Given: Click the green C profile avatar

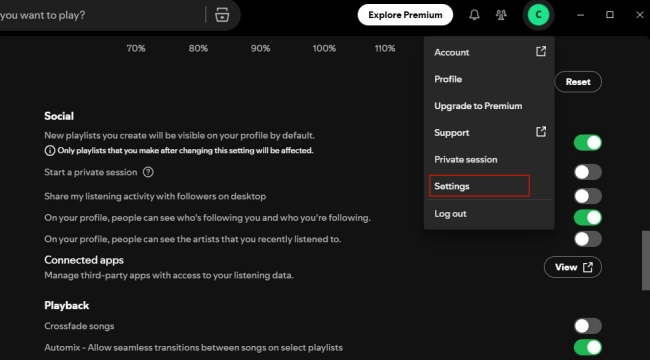Looking at the screenshot, I should tap(538, 15).
